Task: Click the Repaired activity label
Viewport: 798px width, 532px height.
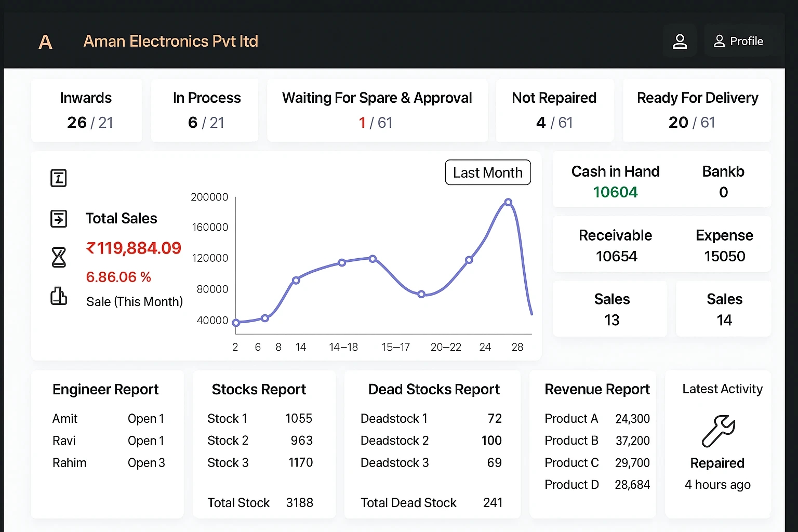Action: click(x=717, y=463)
